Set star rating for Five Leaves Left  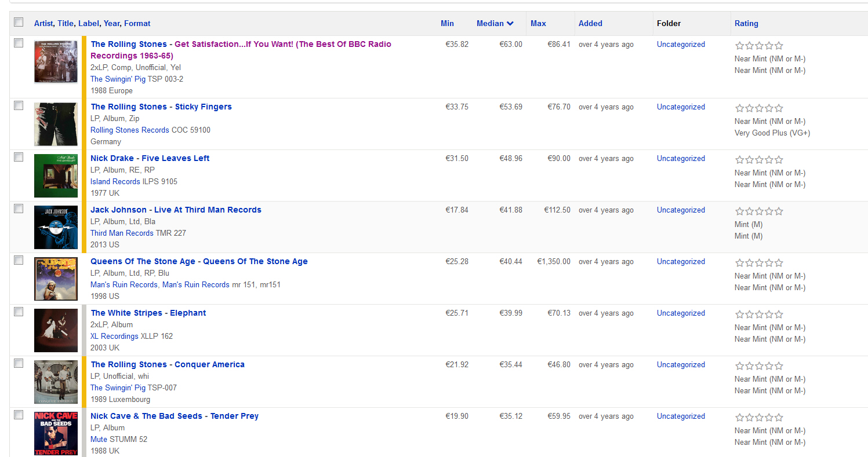point(759,159)
